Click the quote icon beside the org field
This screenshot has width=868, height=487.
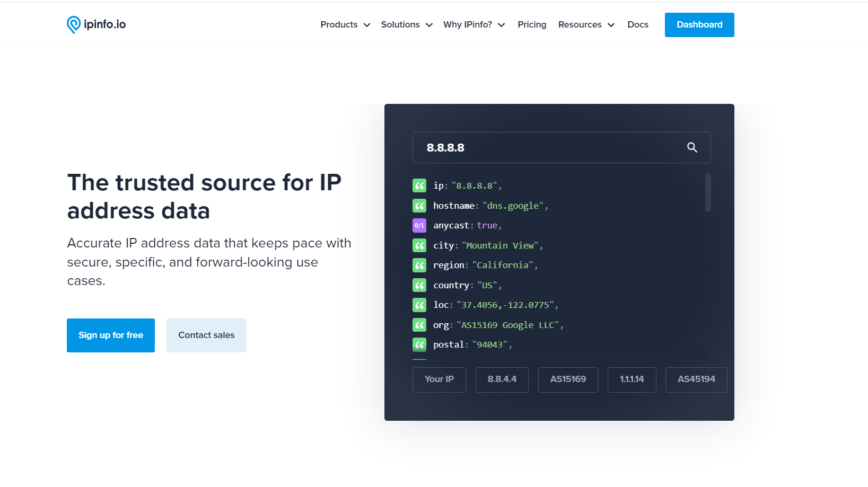pos(419,325)
